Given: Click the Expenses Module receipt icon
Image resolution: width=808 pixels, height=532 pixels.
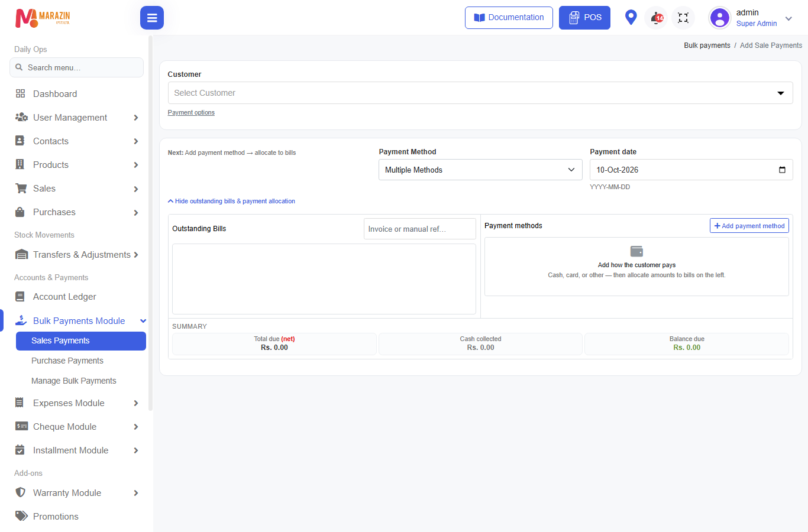Looking at the screenshot, I should (x=20, y=403).
